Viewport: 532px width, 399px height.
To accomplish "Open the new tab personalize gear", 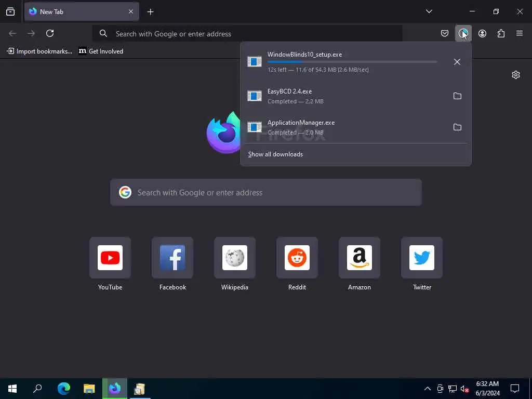I will pos(516,75).
